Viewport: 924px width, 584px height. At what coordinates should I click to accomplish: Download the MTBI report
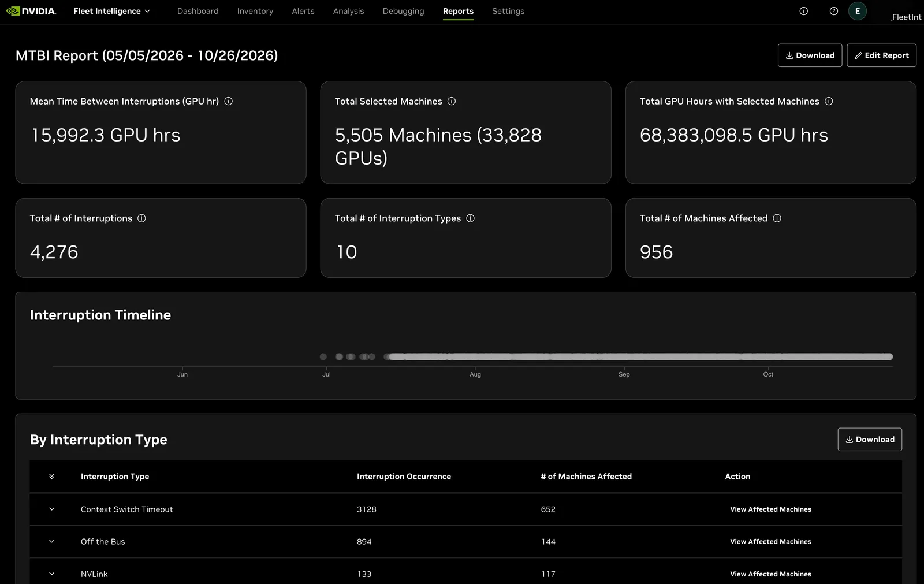810,55
